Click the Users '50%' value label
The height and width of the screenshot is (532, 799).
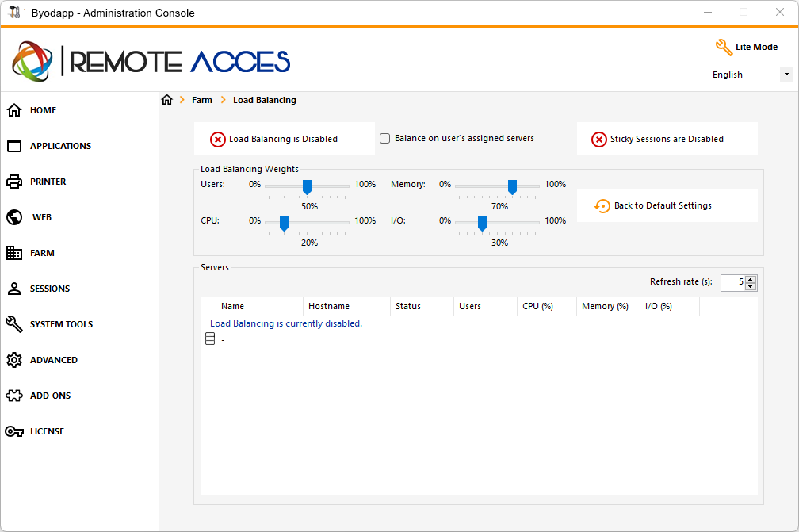[x=309, y=206]
